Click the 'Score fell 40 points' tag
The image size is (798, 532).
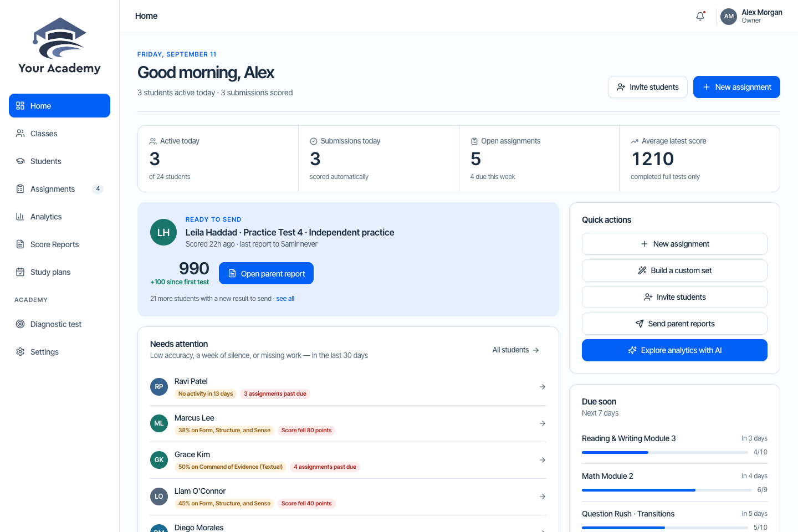tap(306, 504)
